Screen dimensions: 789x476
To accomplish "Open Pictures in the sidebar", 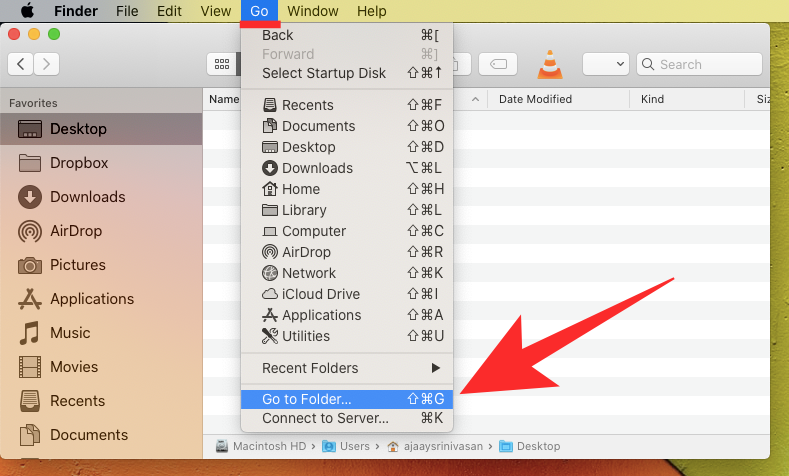I will click(77, 265).
